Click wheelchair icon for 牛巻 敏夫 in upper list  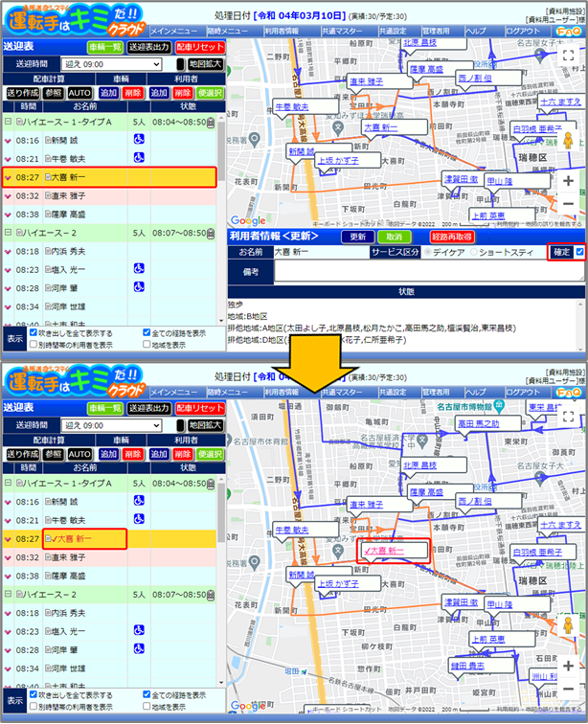coord(139,157)
